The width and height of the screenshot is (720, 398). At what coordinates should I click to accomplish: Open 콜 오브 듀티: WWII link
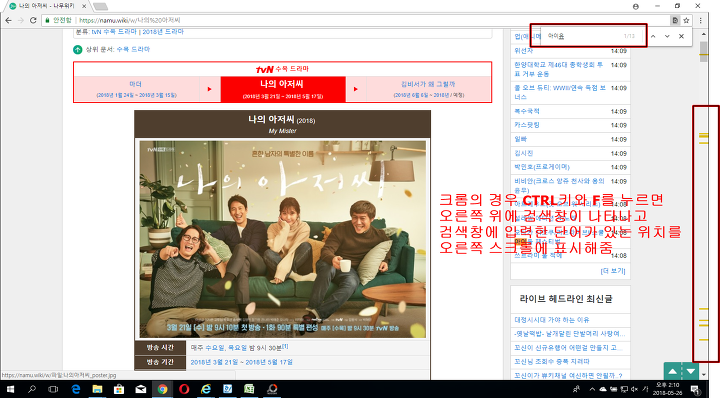[x=560, y=92]
